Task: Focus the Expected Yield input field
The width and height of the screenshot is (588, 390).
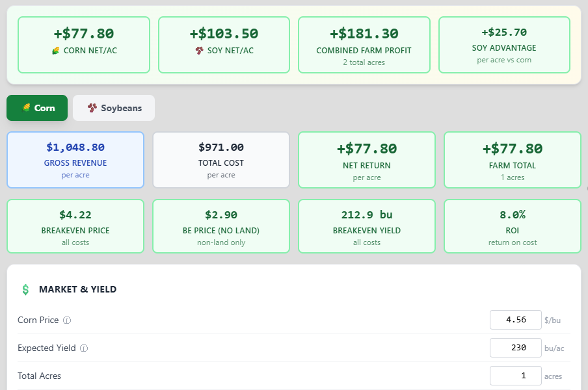Action: 515,348
